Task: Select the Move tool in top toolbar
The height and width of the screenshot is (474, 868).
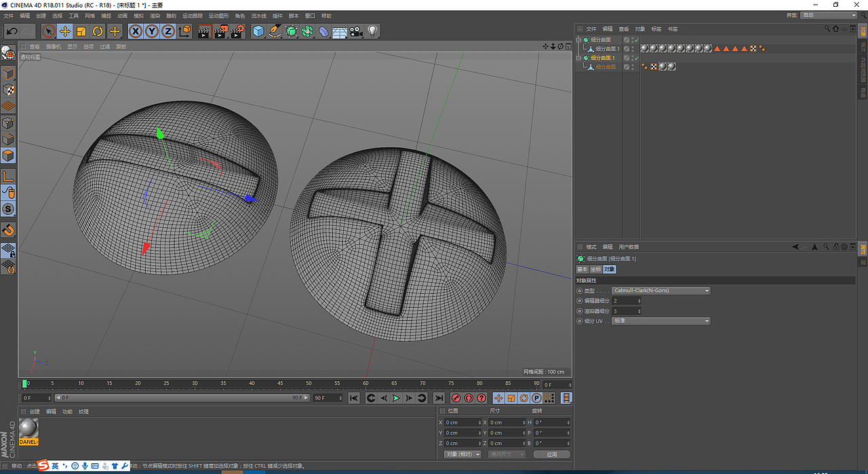Action: click(65, 31)
